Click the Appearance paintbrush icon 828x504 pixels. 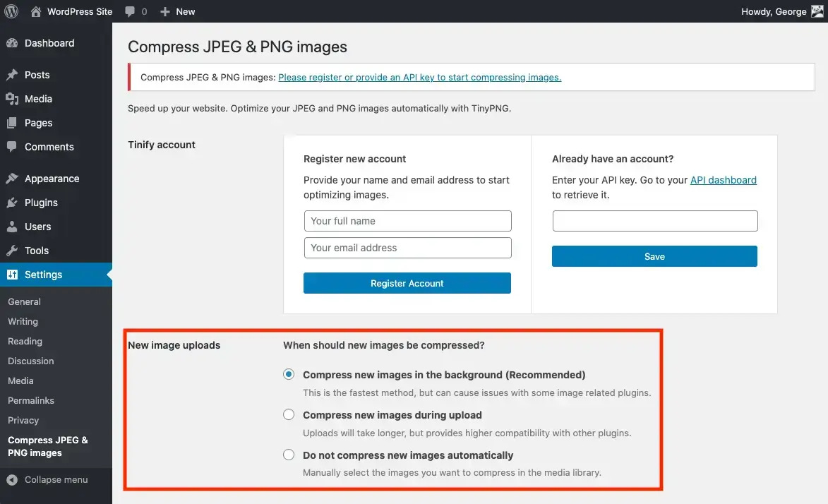pyautogui.click(x=12, y=179)
